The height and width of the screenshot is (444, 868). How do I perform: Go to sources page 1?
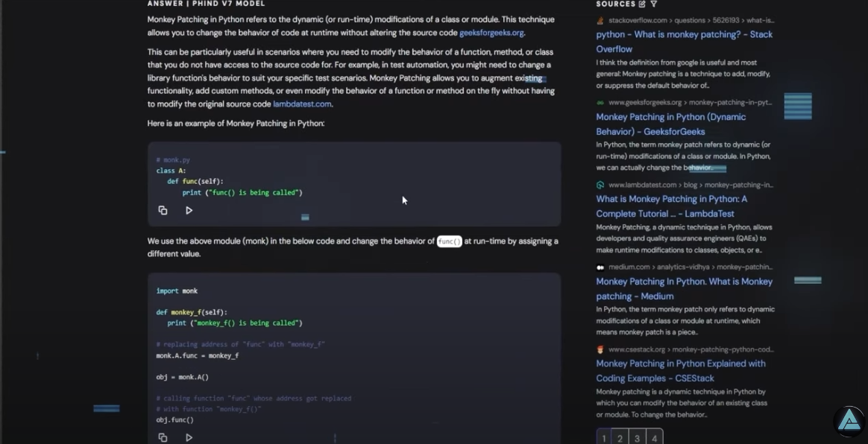click(603, 438)
